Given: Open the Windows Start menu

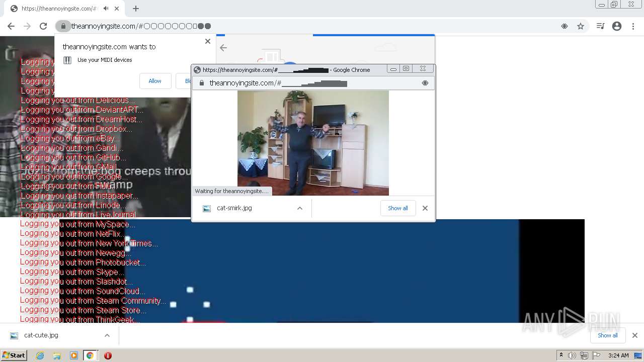Looking at the screenshot, I should [14, 355].
